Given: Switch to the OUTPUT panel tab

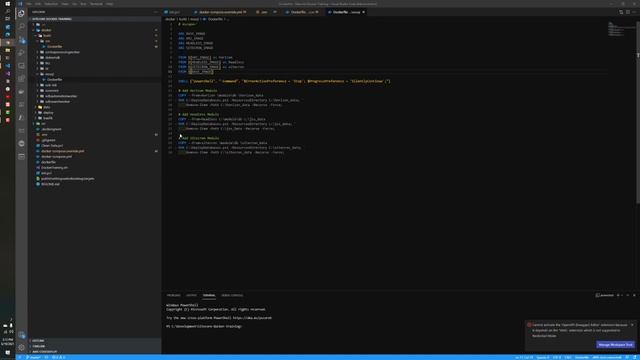Looking at the screenshot, I should (x=191, y=295).
